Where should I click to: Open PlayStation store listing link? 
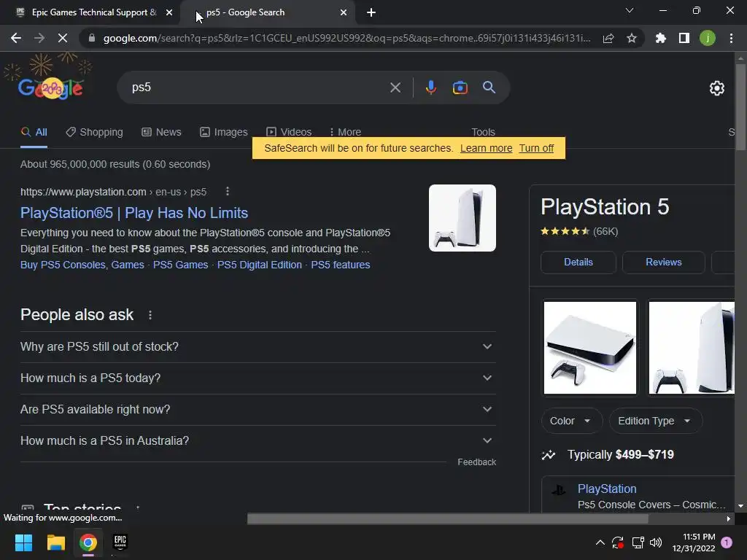tap(607, 489)
